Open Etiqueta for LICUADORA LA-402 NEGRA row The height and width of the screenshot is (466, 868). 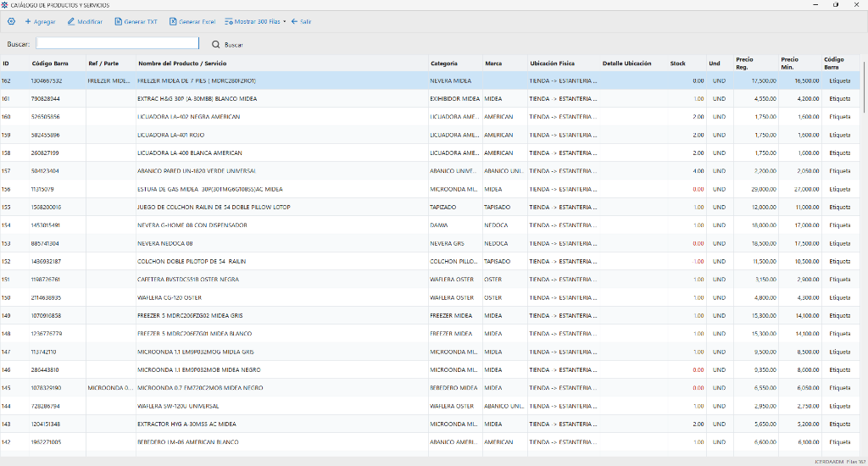[840, 117]
